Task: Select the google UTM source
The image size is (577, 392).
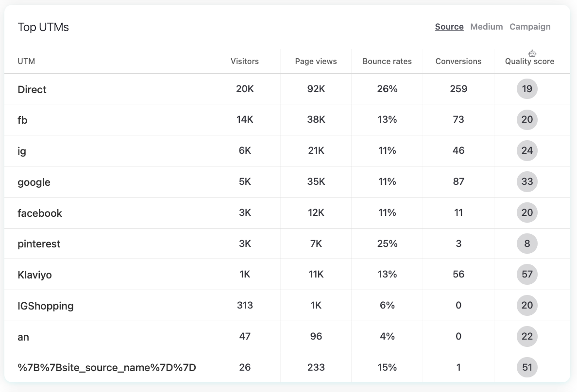Action: pos(34,182)
